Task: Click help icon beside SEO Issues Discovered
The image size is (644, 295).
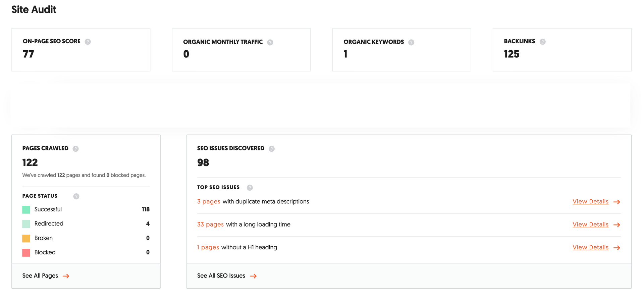Action: click(272, 149)
